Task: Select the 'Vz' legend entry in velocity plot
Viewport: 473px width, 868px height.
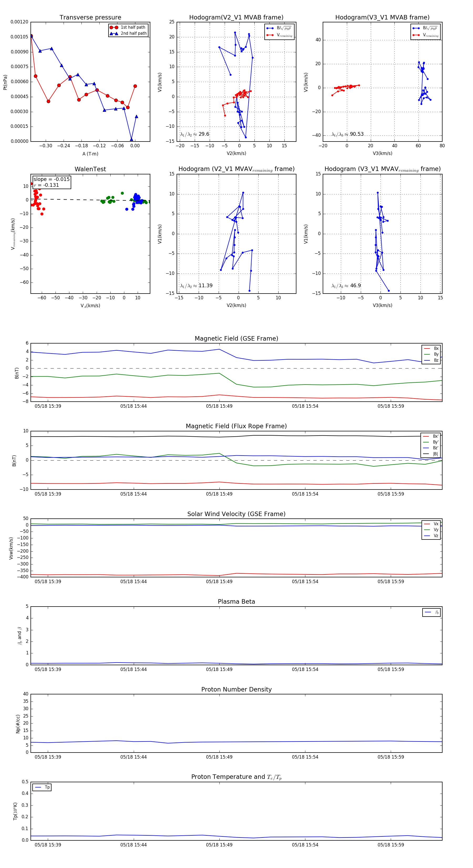Action: [x=431, y=536]
